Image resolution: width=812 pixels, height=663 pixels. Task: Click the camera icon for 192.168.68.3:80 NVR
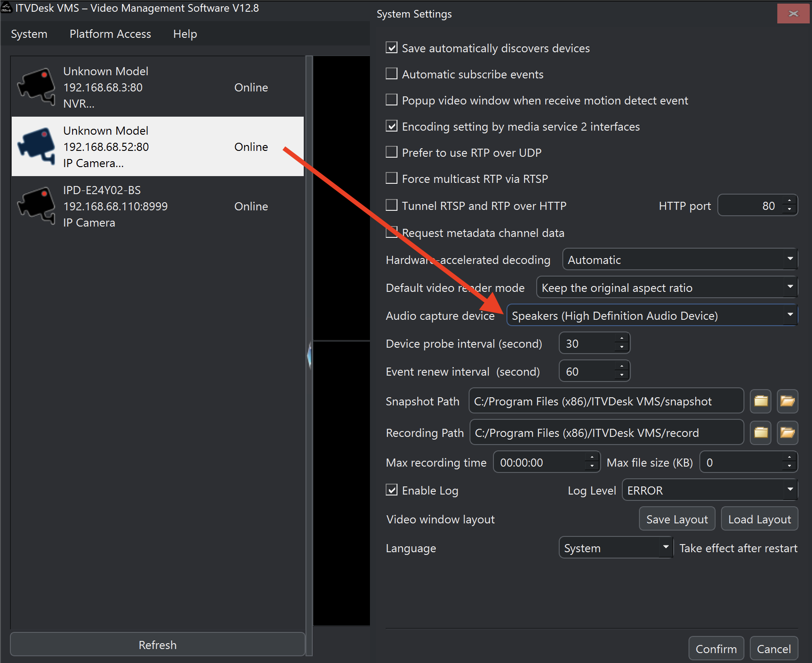36,86
